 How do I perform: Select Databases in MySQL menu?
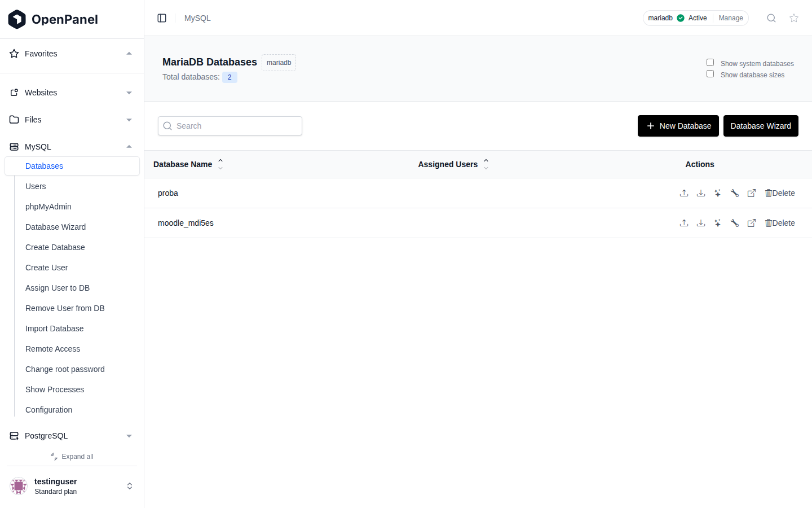point(72,166)
